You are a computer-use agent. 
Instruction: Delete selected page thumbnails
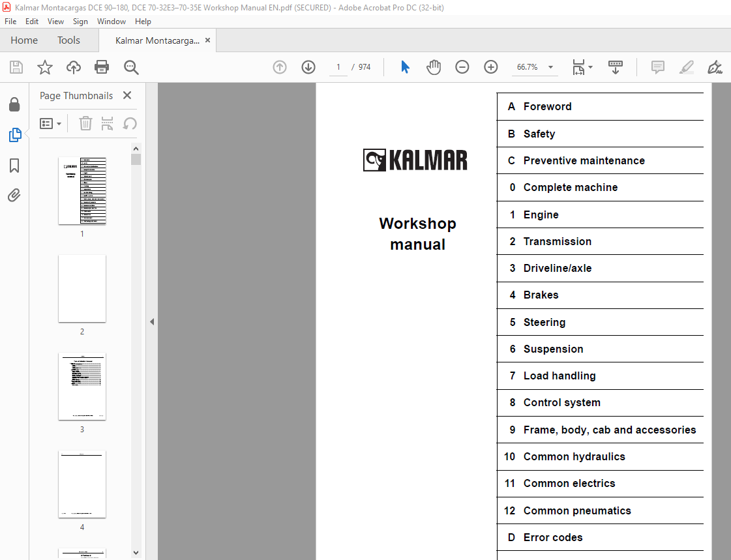pyautogui.click(x=85, y=123)
